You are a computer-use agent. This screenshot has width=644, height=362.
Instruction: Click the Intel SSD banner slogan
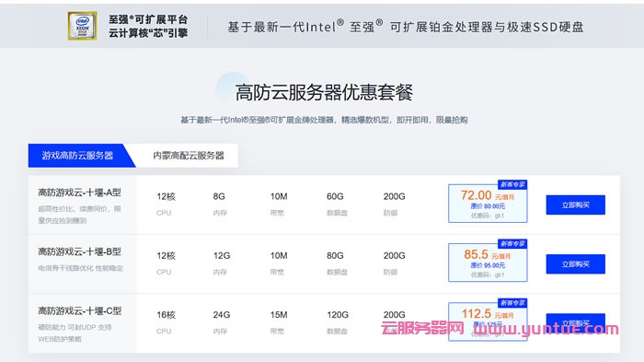click(x=406, y=27)
